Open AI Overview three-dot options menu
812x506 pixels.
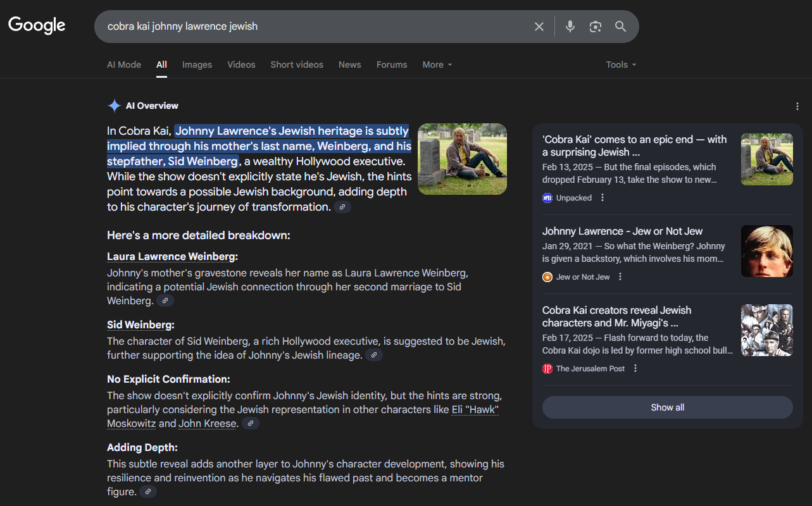[797, 106]
